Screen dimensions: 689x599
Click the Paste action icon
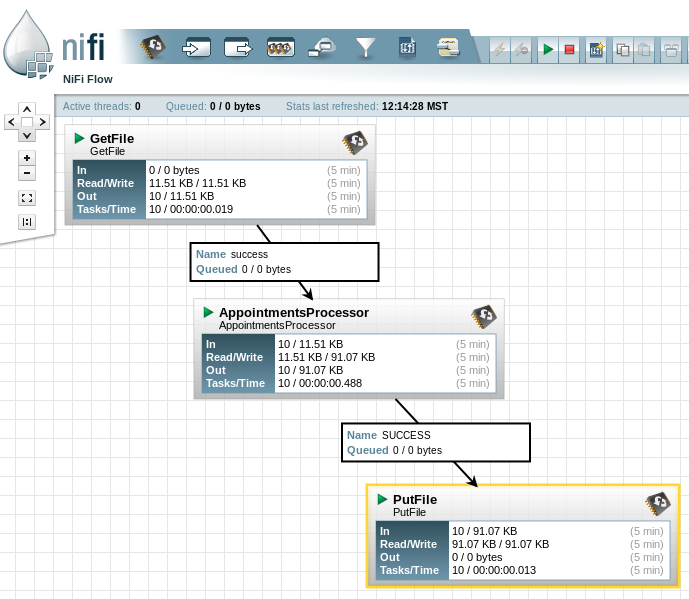644,49
